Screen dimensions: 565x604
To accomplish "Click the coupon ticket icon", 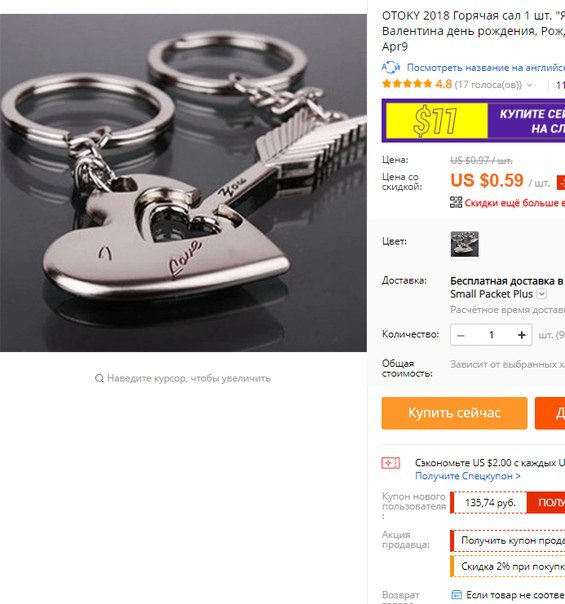I will click(x=391, y=463).
